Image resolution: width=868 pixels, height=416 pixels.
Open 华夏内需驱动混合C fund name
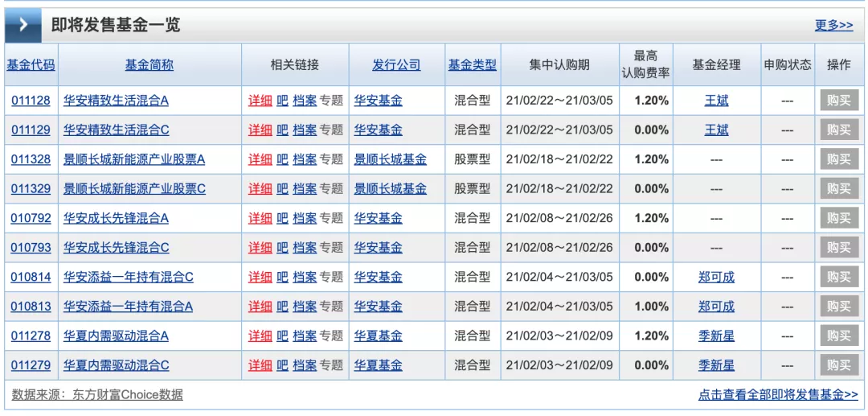[x=117, y=365]
